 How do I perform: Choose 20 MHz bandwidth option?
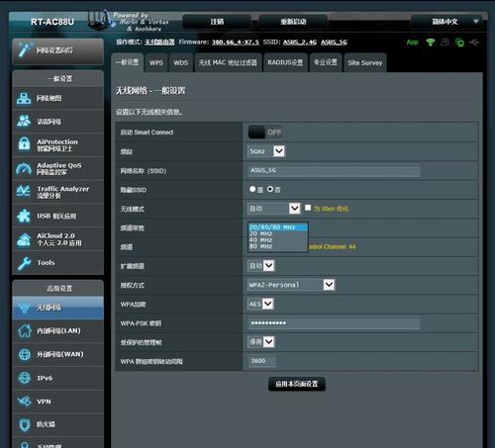tap(278, 233)
